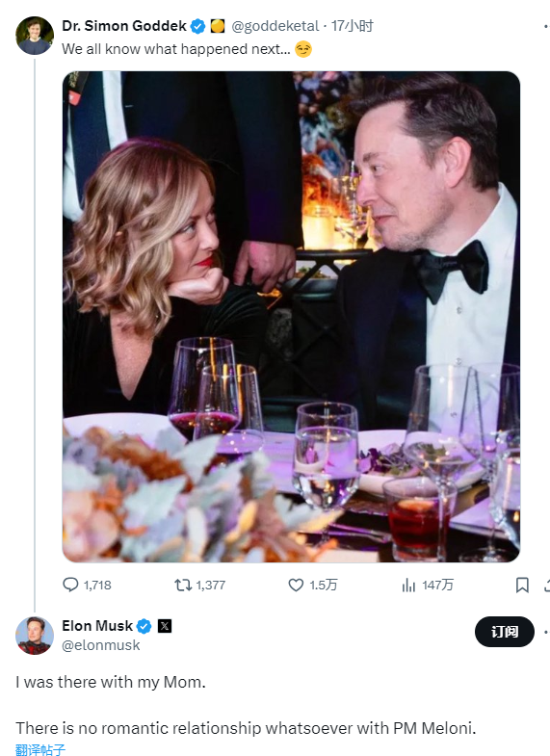This screenshot has width=550, height=756.
Task: Open Dr. Simon Goddek's profile avatar
Action: click(35, 36)
